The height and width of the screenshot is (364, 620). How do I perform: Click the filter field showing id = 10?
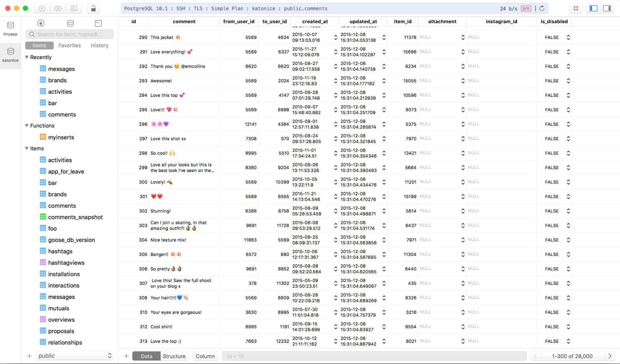tap(374, 356)
